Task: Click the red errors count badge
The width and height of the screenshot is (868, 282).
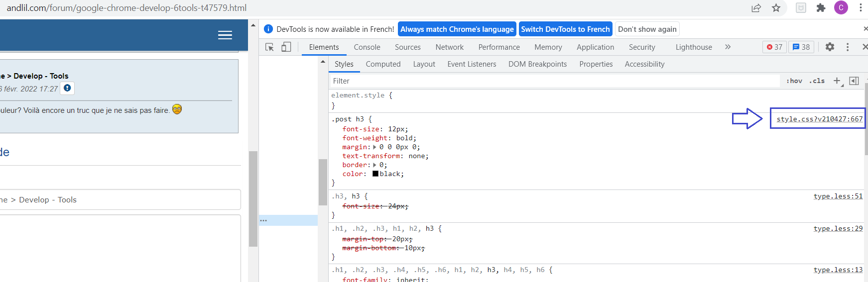Action: click(x=774, y=47)
